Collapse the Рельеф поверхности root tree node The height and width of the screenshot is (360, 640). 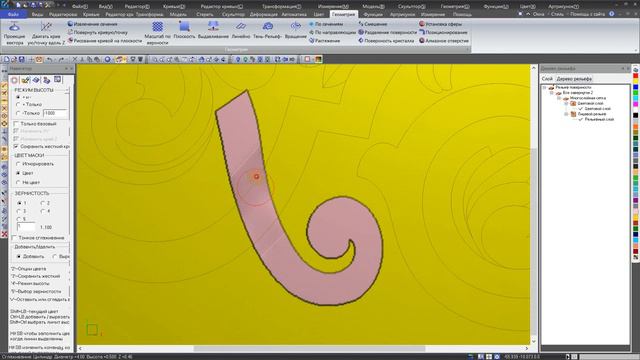pos(544,87)
